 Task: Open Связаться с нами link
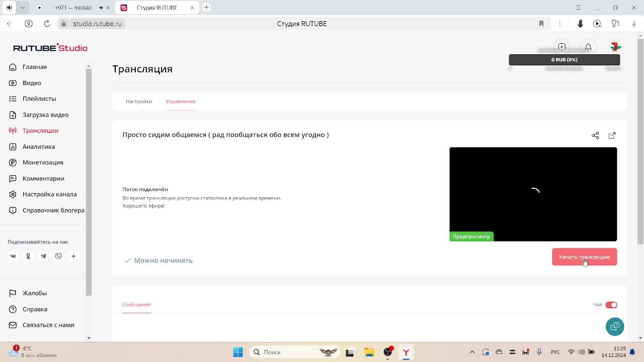tap(48, 325)
